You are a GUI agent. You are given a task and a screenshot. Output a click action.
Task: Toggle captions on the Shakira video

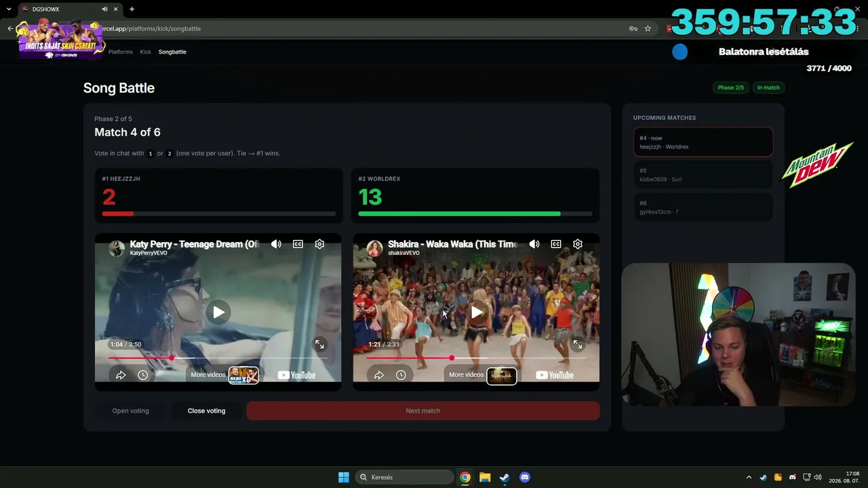pyautogui.click(x=556, y=244)
